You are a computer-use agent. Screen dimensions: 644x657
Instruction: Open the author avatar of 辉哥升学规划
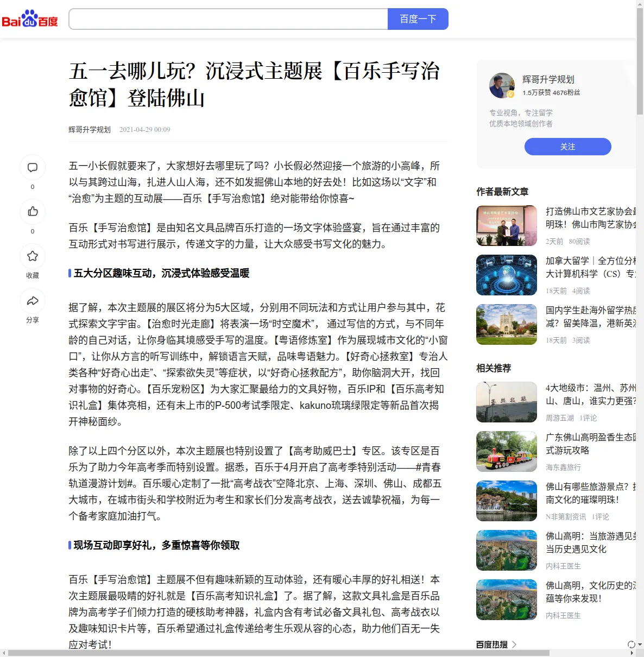point(502,86)
